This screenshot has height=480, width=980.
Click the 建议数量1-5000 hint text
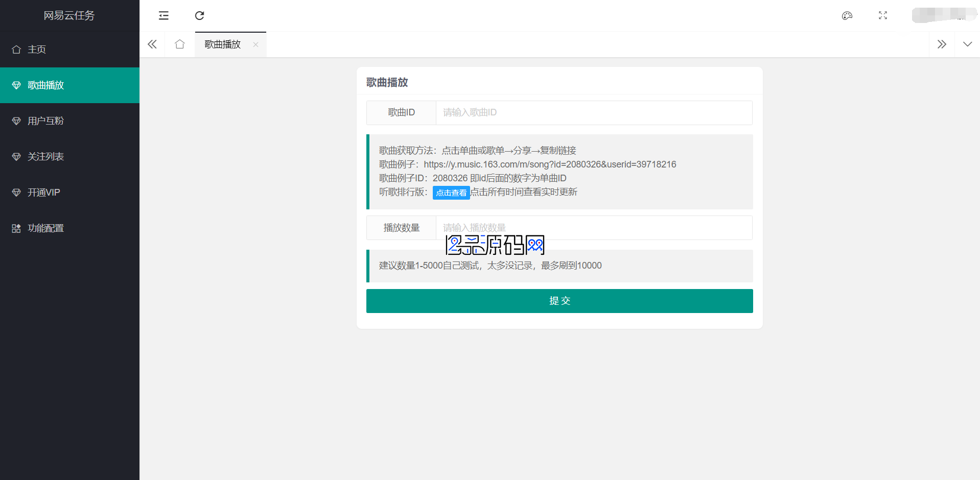(491, 266)
